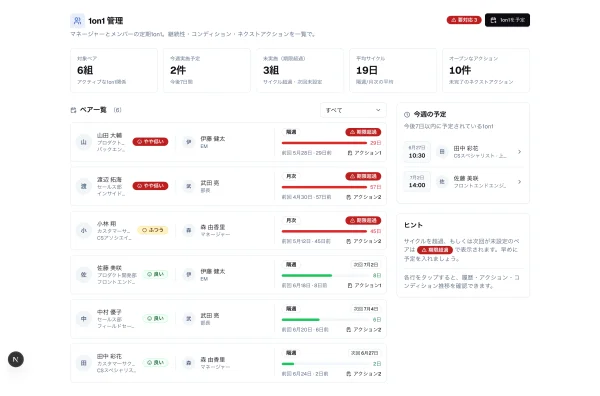Click アクション2 in 渡辺 拓海 row

coord(364,197)
